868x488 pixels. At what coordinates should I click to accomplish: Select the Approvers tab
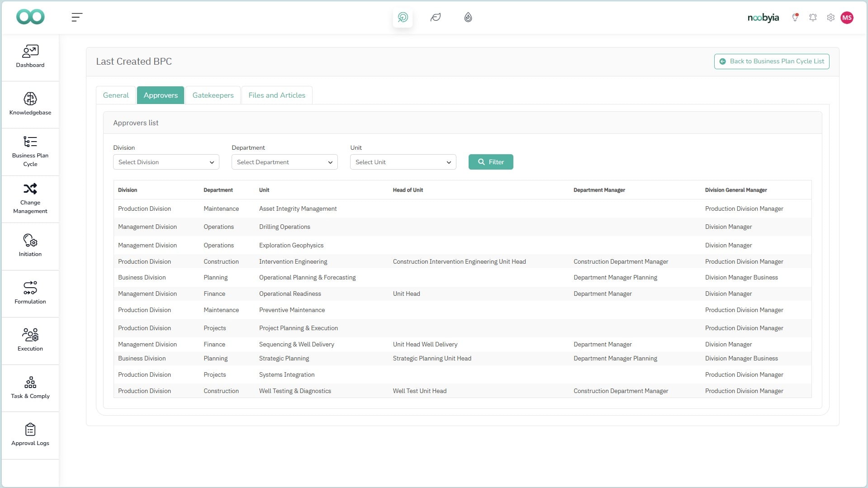click(x=161, y=95)
